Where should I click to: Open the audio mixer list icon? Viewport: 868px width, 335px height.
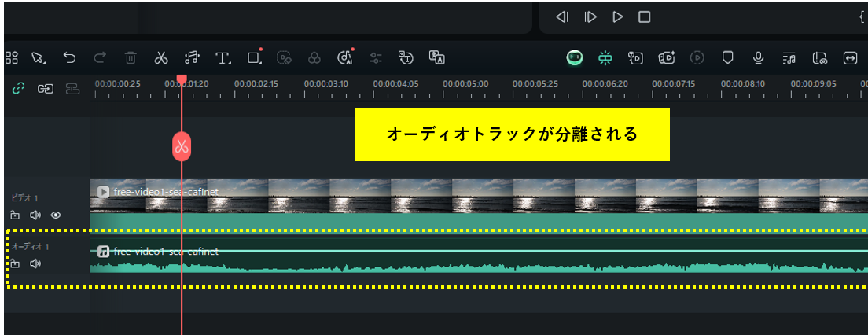789,57
